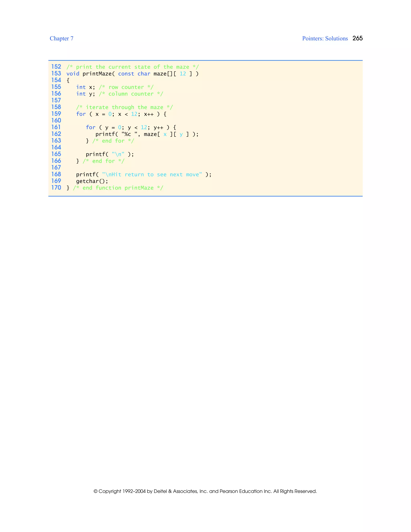Click line number 170

click(56, 188)
